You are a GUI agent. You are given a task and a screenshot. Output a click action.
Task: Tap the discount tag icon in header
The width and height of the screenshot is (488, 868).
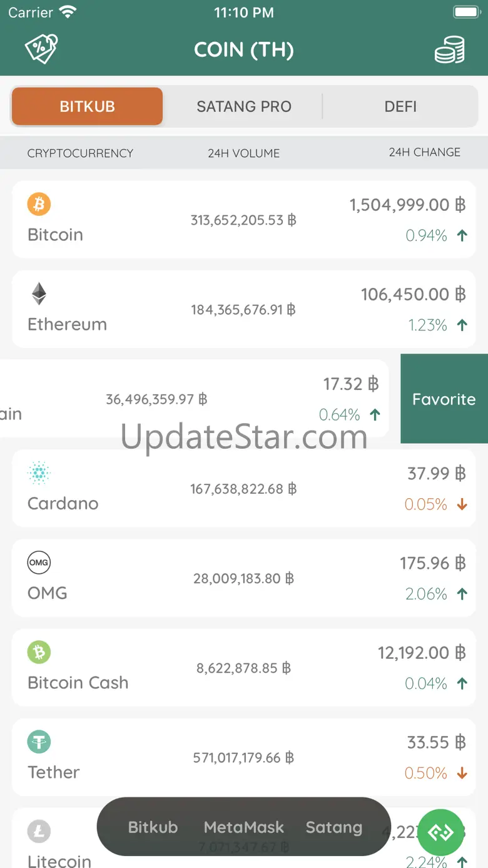tap(41, 49)
